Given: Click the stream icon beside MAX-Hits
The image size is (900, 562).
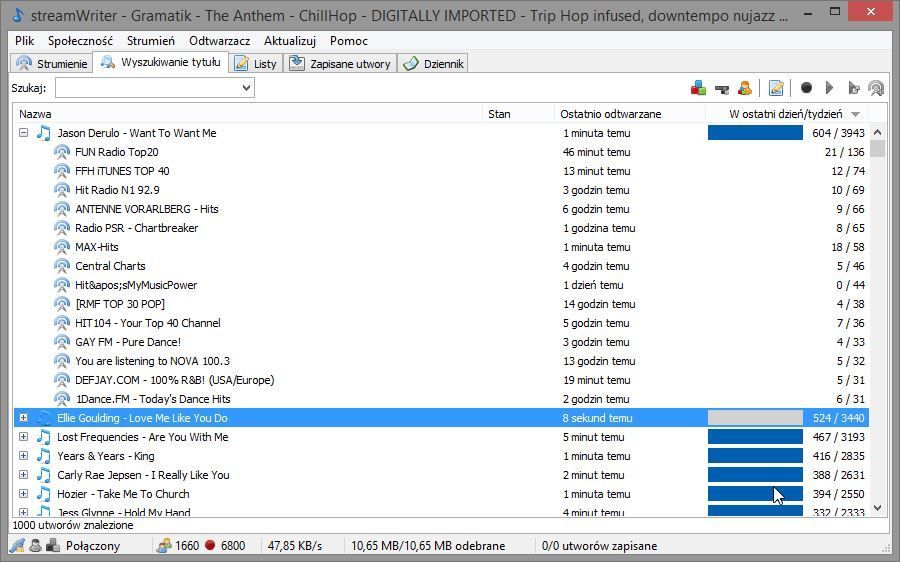Looking at the screenshot, I should [62, 247].
